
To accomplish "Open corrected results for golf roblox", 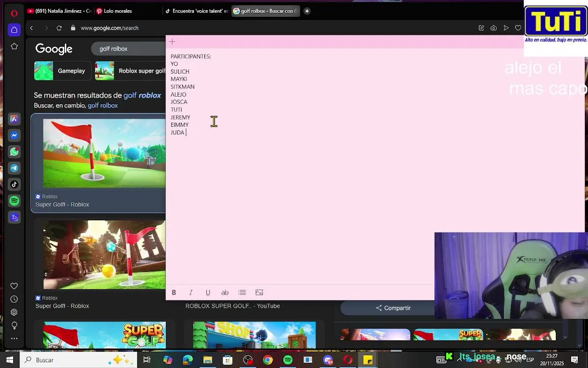I will pos(142,96).
